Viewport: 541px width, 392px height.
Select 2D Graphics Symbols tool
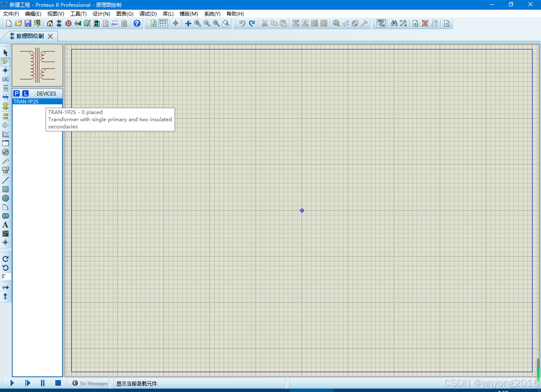tap(5, 234)
